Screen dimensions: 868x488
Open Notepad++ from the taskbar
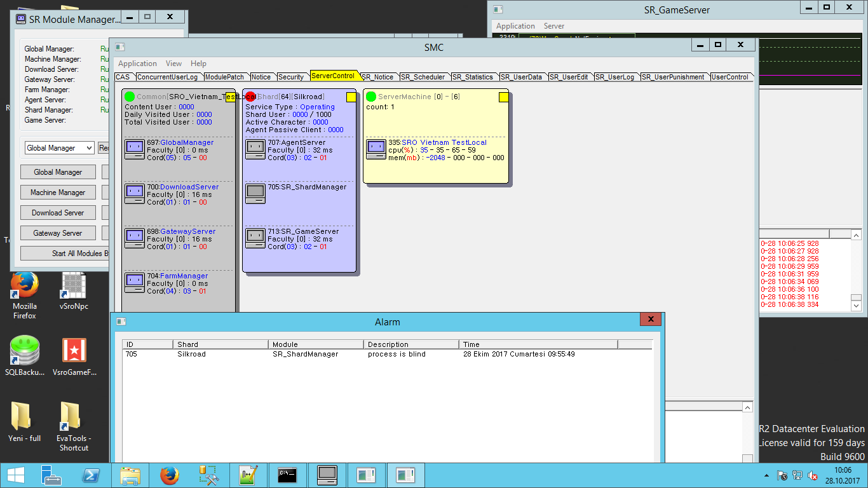248,475
